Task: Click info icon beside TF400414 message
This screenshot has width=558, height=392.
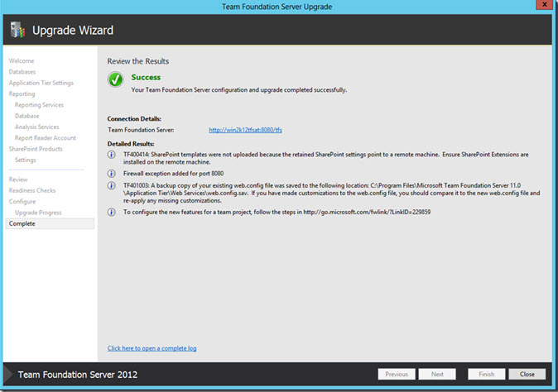Action: [112, 155]
